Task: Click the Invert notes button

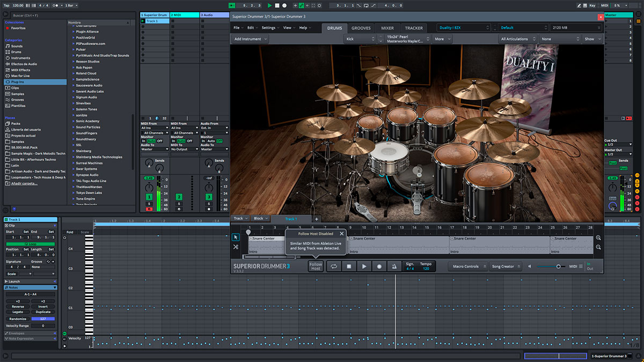Action: click(x=43, y=307)
